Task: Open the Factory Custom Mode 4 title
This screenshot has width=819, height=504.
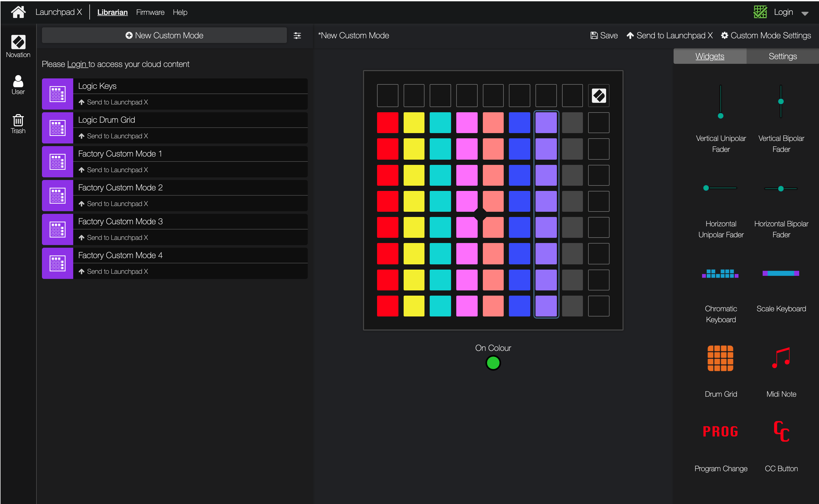Action: click(120, 255)
